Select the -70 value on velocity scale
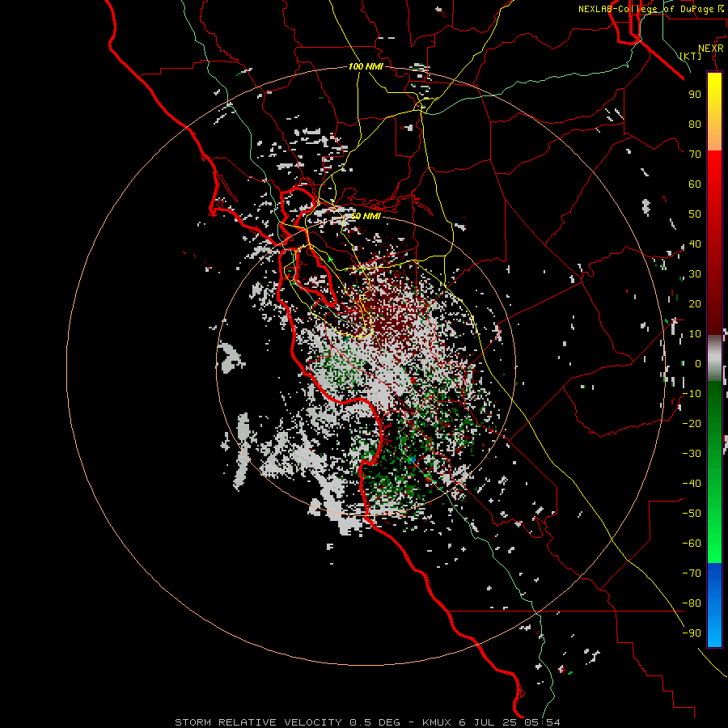The width and height of the screenshot is (728, 728). (x=692, y=574)
